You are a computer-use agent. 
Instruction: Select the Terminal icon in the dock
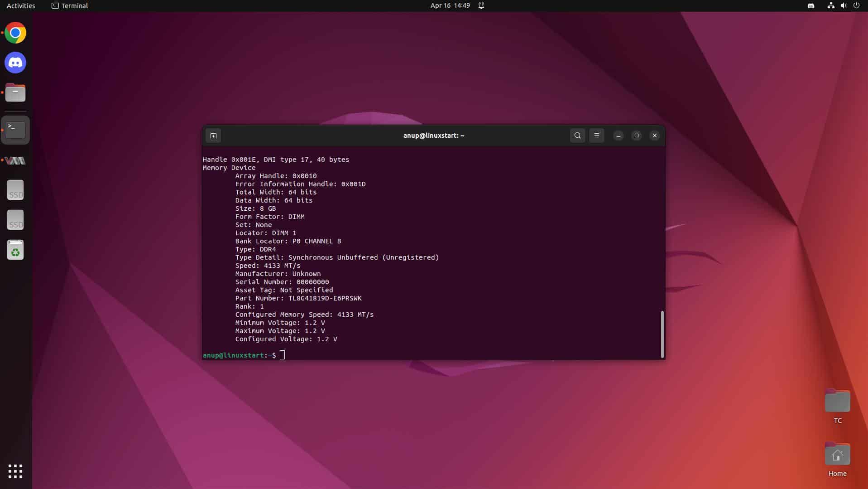coord(15,130)
